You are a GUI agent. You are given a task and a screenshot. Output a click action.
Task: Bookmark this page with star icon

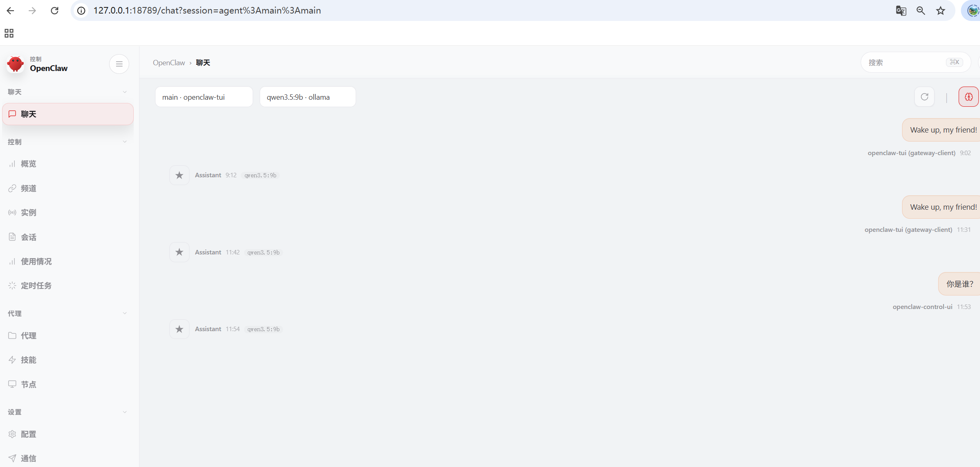(941, 11)
